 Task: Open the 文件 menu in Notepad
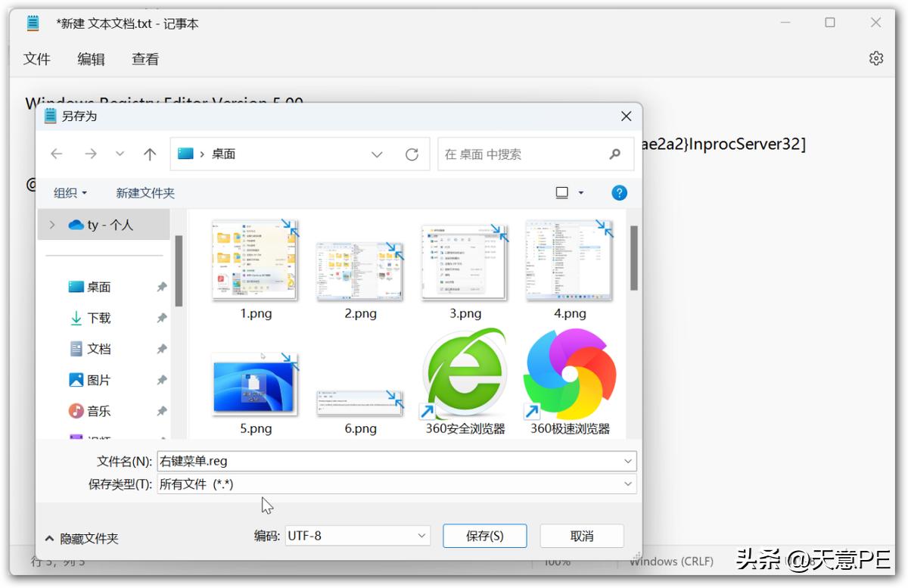36,58
